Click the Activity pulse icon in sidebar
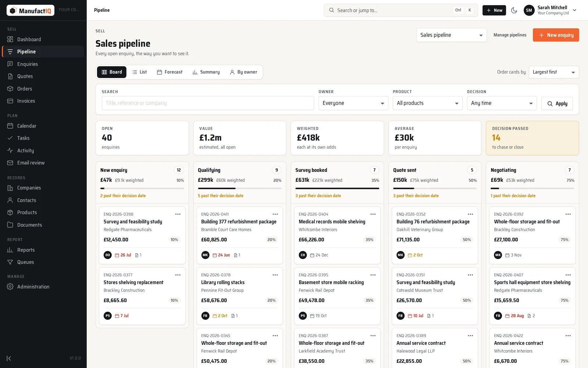The width and height of the screenshot is (588, 368). point(10,151)
